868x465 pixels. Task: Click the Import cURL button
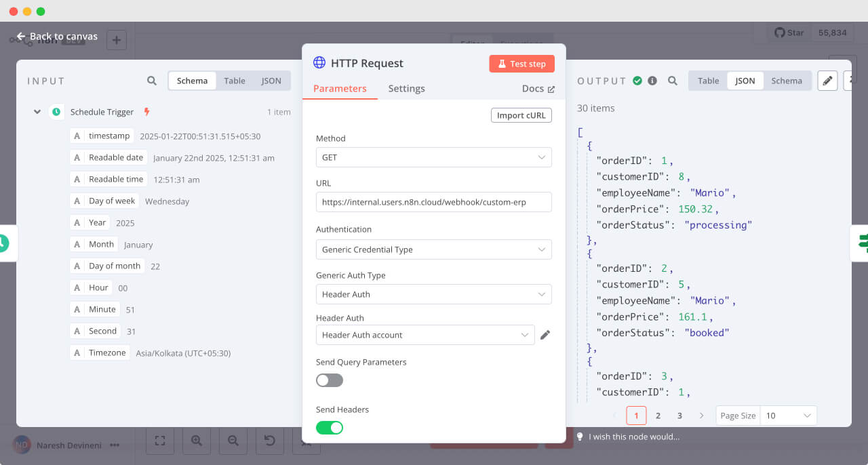pyautogui.click(x=521, y=115)
